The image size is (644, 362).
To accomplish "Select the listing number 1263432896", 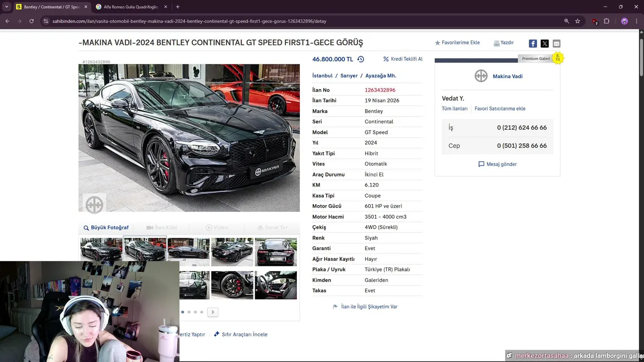I will click(380, 90).
